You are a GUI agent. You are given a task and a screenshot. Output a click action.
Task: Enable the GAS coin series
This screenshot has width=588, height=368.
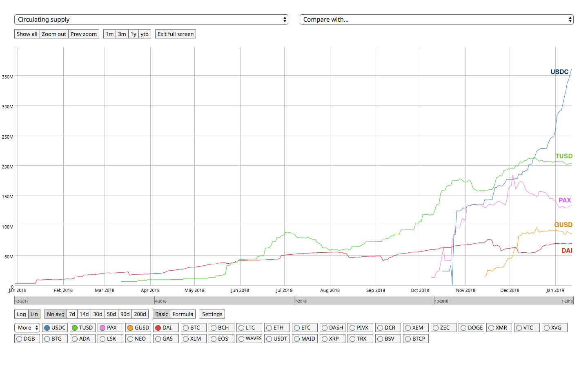(166, 339)
